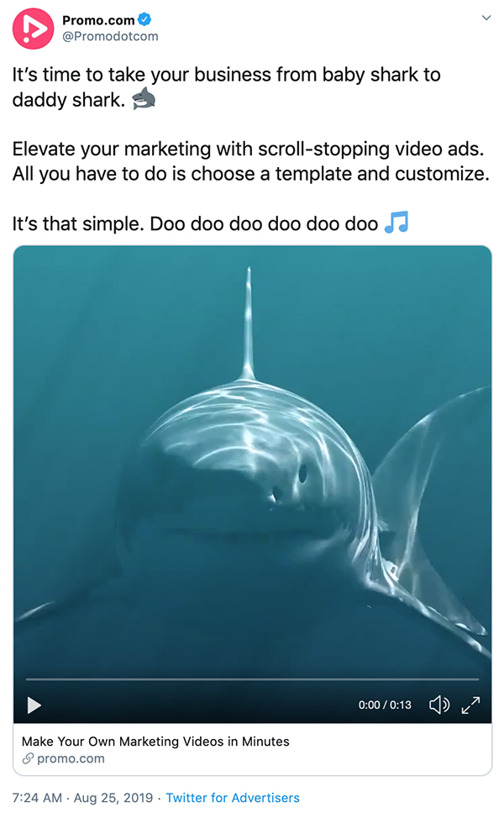This screenshot has height=818, width=504.
Task: Open the Twitter for Advertisers link
Action: click(233, 798)
